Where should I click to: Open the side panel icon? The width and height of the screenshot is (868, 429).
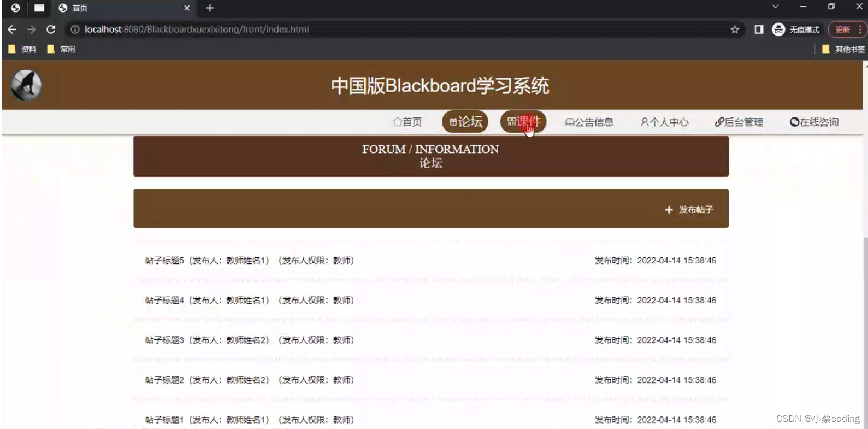click(x=759, y=30)
